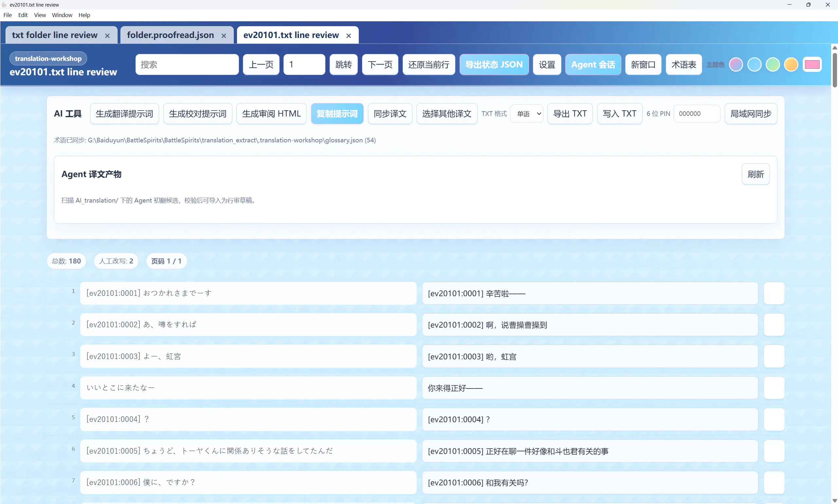This screenshot has height=504, width=838.
Task: Open the Window menu
Action: (x=62, y=15)
